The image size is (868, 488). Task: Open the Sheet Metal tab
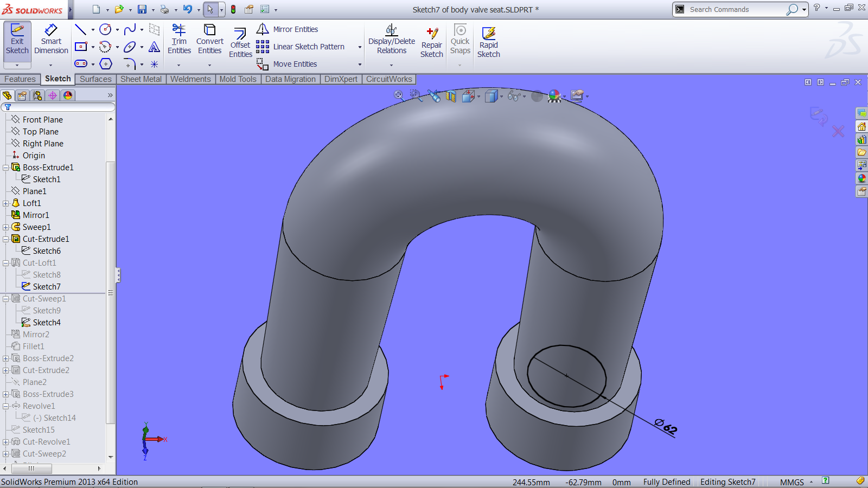[141, 79]
